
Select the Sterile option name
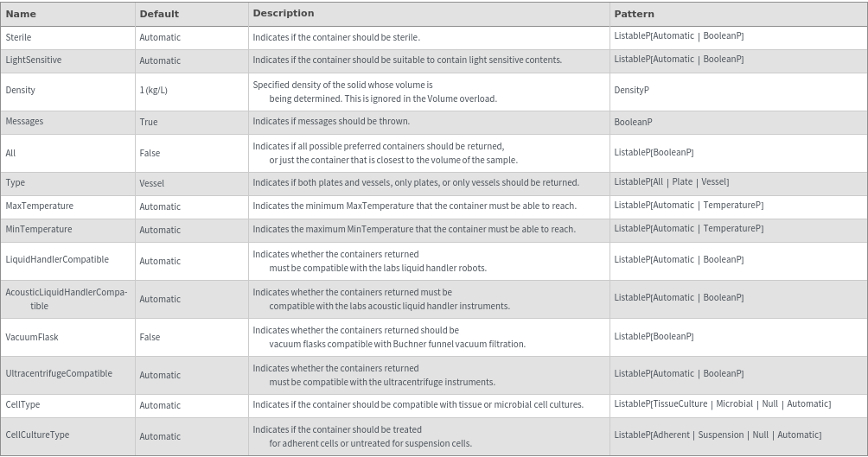(x=18, y=37)
